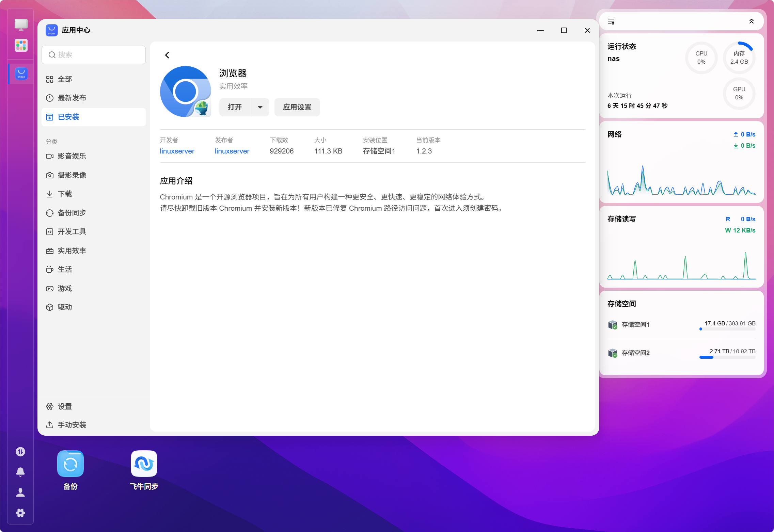Click the transfer tasks icon in dock
The width and height of the screenshot is (774, 532).
20,452
